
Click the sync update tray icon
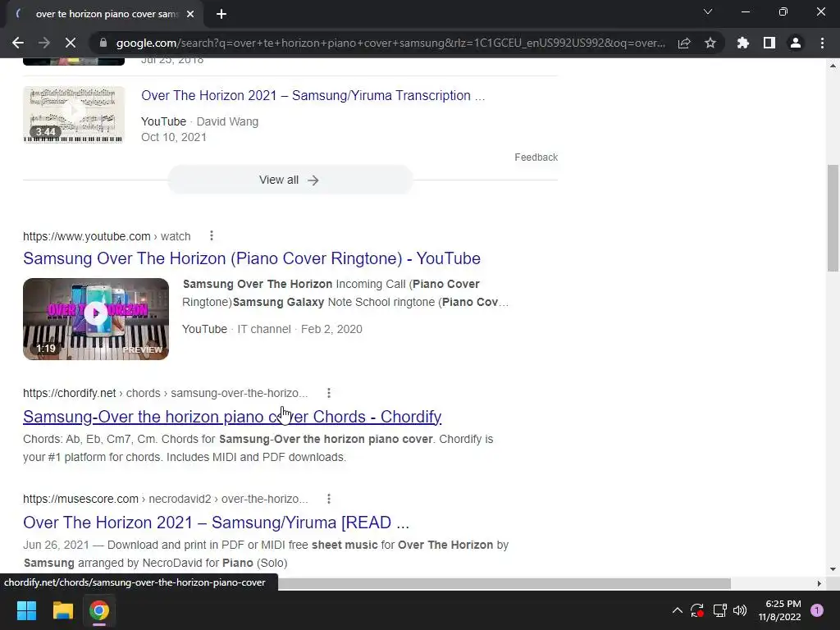click(x=697, y=610)
